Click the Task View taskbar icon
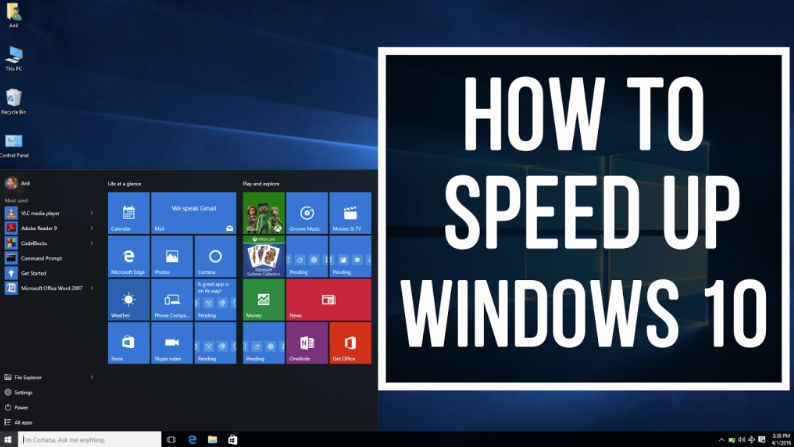Image resolution: width=794 pixels, height=447 pixels. click(x=171, y=439)
